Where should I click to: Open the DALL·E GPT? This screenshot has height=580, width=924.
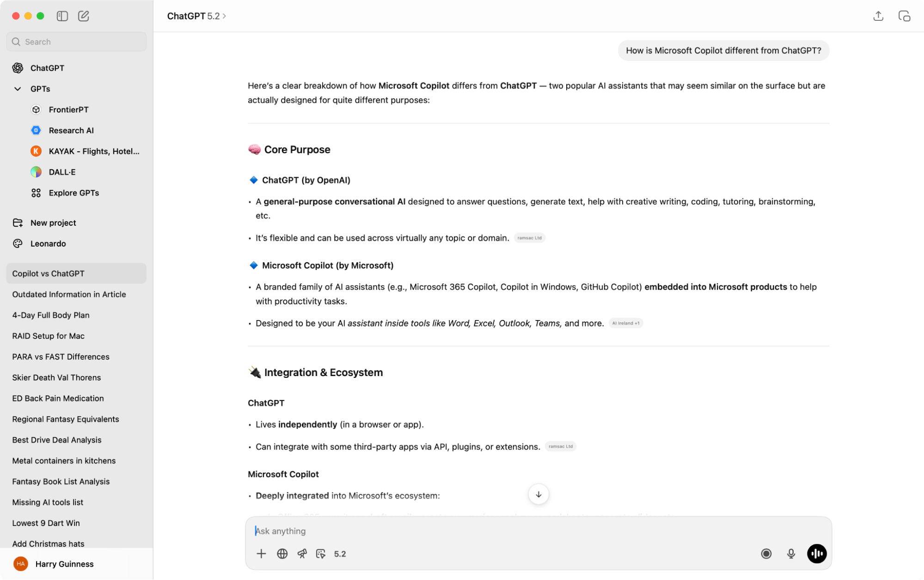[62, 172]
